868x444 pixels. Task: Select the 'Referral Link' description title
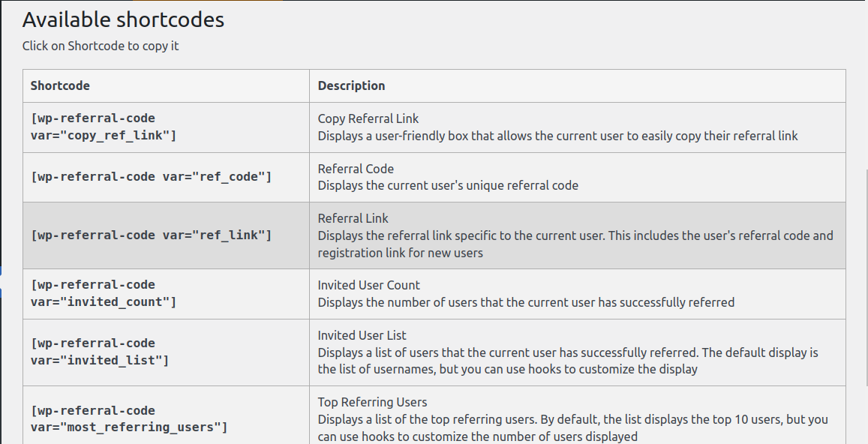[x=353, y=219]
